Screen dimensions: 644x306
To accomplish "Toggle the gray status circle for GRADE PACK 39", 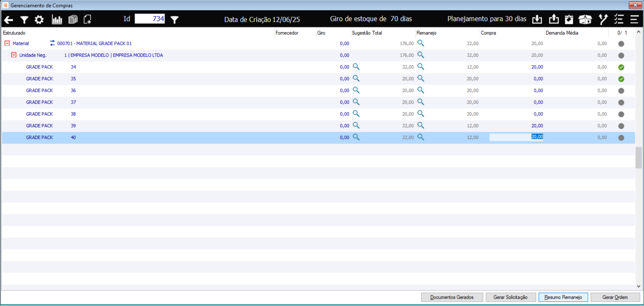I will point(621,126).
